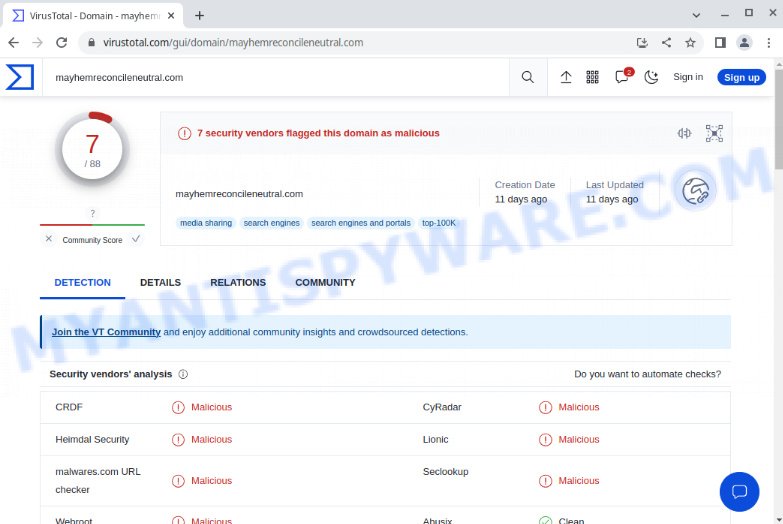The width and height of the screenshot is (783, 524).
Task: Click the domain search input field
Action: [276, 77]
